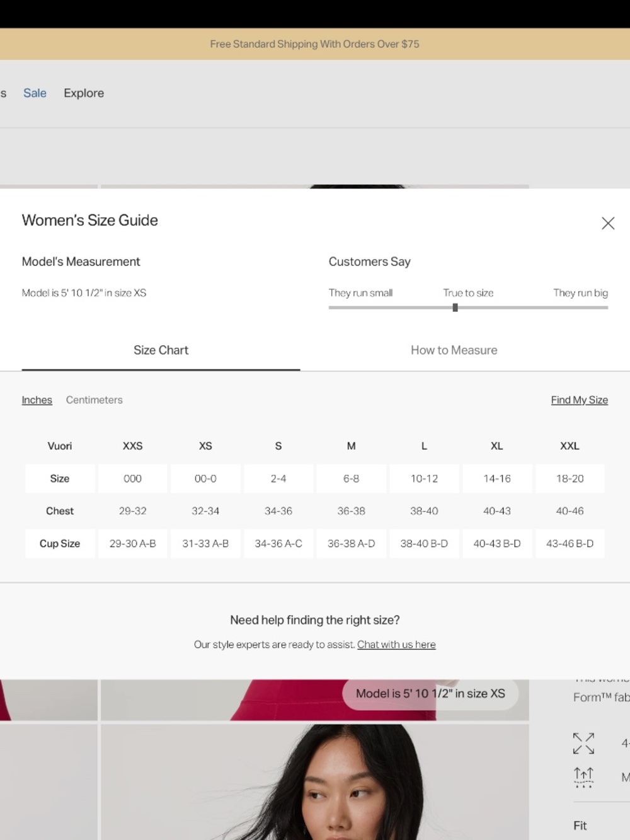This screenshot has height=840, width=630.
Task: Click size cell 14-16
Action: coord(497,479)
